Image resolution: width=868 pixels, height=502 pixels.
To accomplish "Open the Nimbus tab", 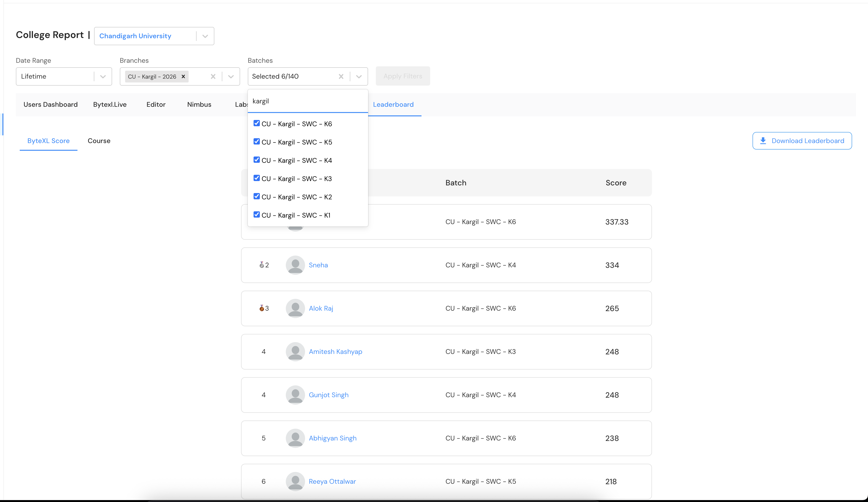I will (199, 104).
